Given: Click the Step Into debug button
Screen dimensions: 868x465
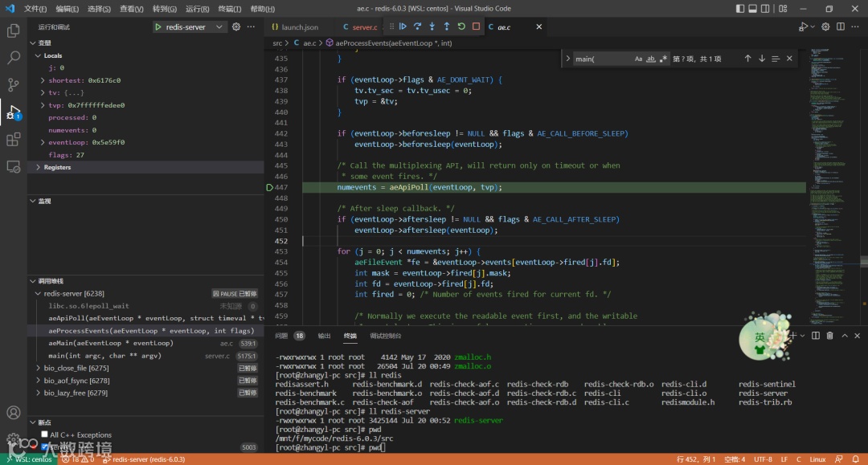Looking at the screenshot, I should (x=432, y=27).
